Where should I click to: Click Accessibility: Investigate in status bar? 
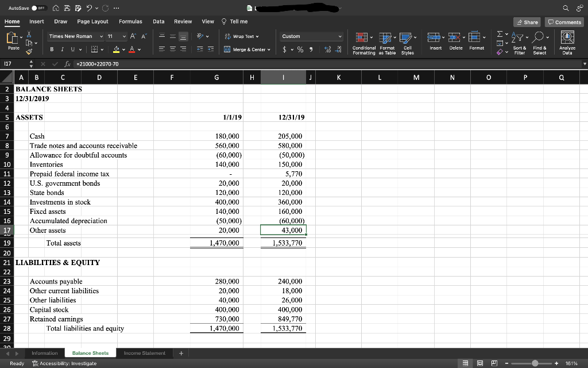(x=64, y=363)
